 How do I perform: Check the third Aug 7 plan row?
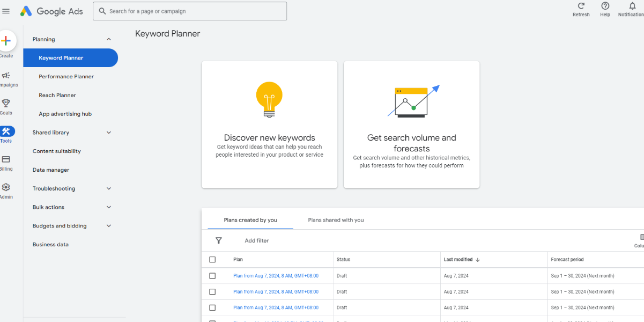pyautogui.click(x=212, y=308)
